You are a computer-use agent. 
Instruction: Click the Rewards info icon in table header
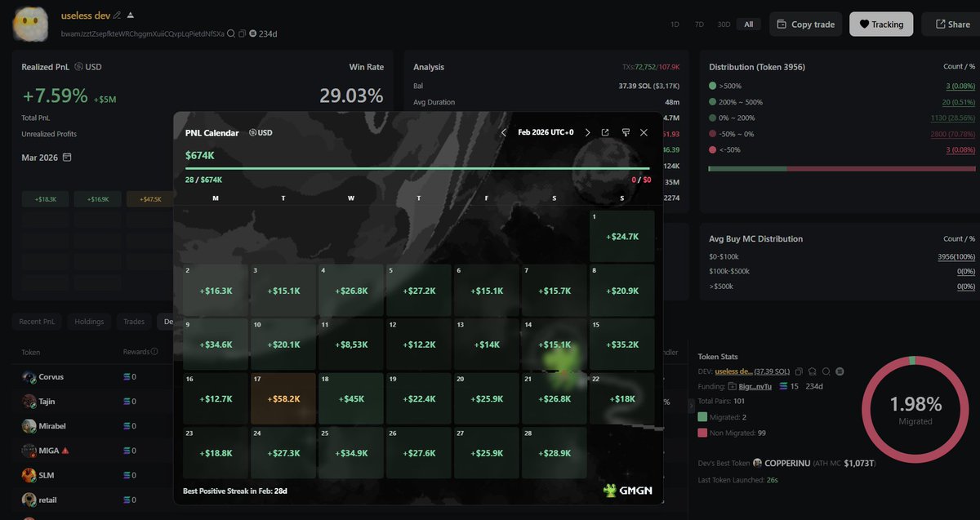(154, 352)
